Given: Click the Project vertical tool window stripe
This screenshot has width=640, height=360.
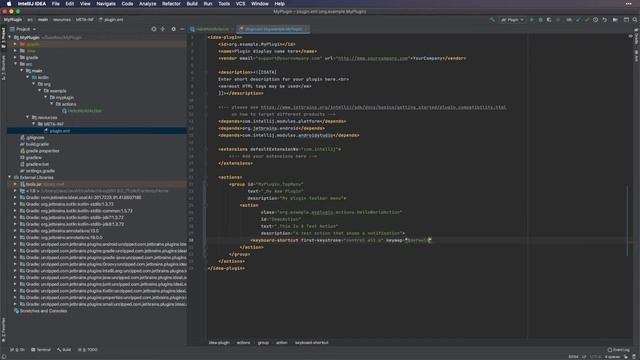Looking at the screenshot, I should (x=4, y=38).
